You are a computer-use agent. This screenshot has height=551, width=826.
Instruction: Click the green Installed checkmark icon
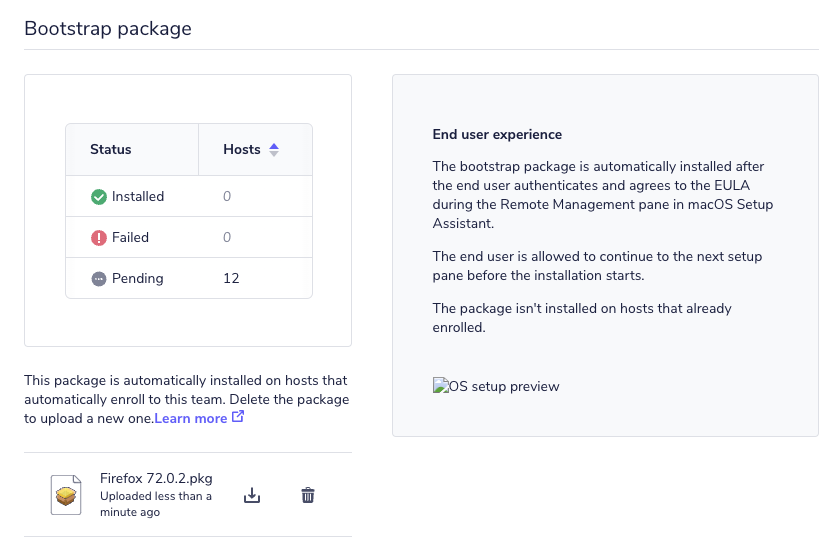99,197
